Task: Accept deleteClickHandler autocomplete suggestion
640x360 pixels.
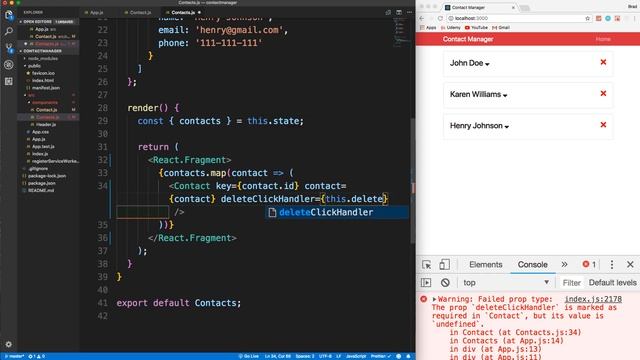Action: (337, 212)
